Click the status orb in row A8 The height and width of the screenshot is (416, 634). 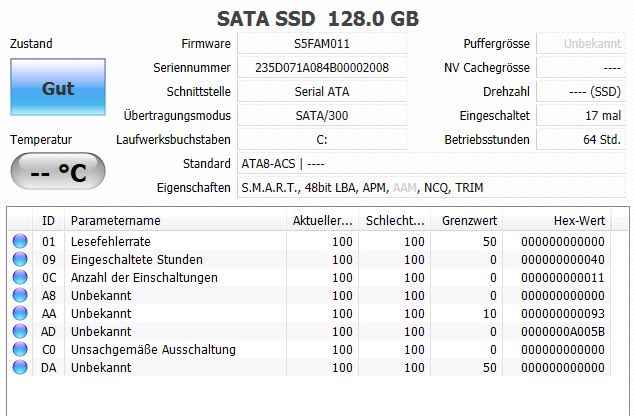(x=20, y=295)
